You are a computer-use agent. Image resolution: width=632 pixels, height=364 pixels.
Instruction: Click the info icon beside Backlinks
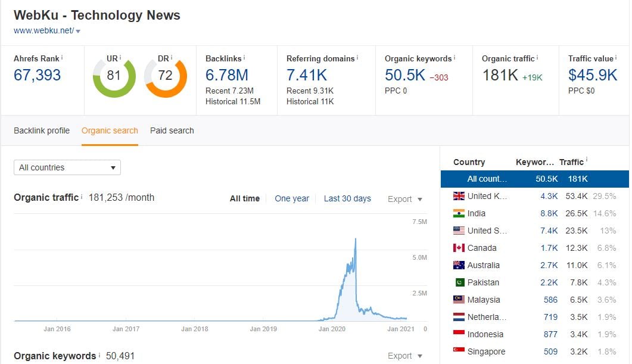click(x=244, y=57)
